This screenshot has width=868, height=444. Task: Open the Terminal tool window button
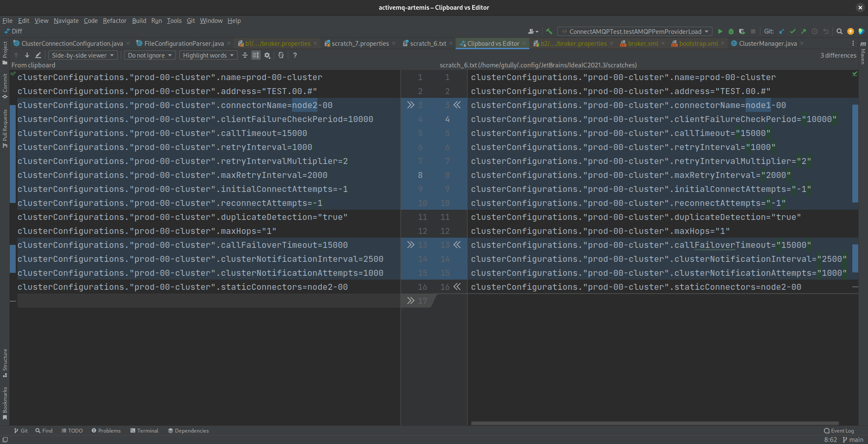tap(144, 430)
